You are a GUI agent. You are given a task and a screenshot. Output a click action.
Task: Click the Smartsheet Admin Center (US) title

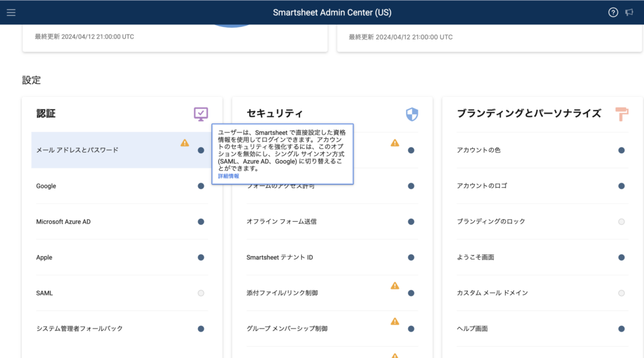pos(332,13)
